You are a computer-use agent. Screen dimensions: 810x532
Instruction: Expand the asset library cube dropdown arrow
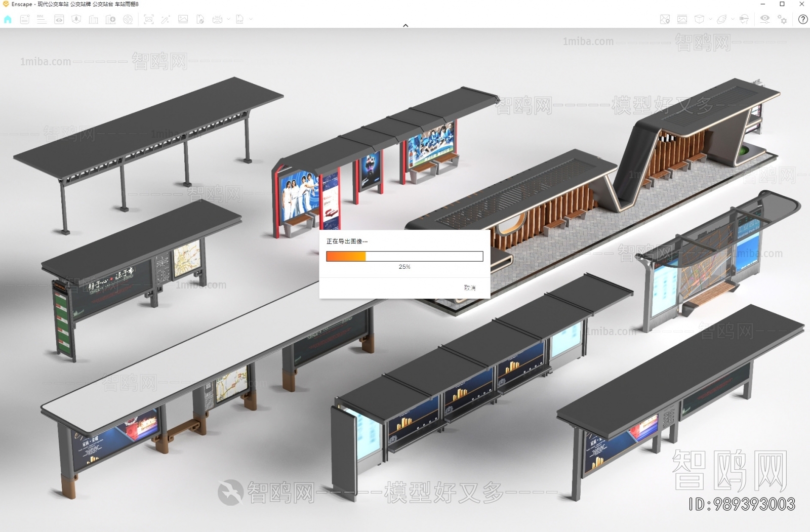click(710, 19)
